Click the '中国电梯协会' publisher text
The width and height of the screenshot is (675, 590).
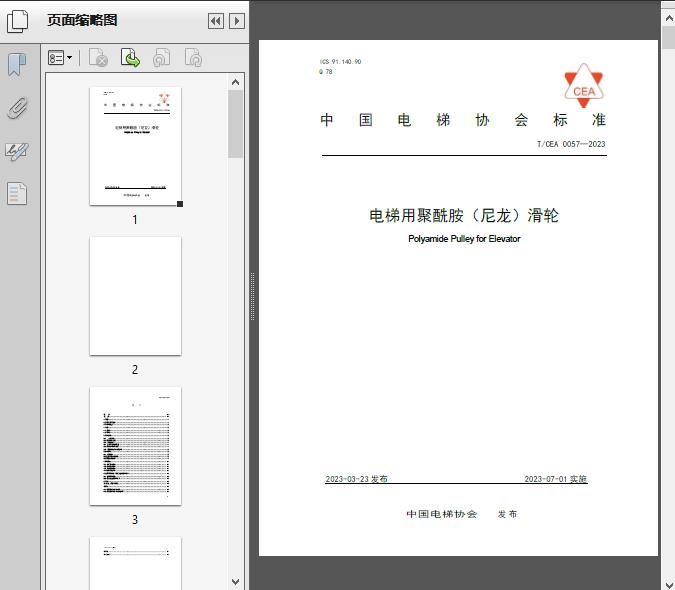pos(442,514)
